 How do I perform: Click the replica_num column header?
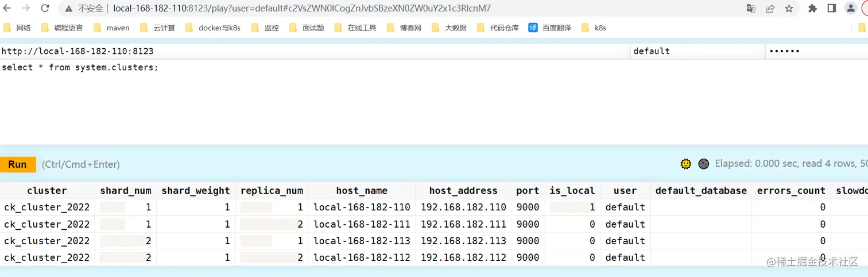coord(272,191)
